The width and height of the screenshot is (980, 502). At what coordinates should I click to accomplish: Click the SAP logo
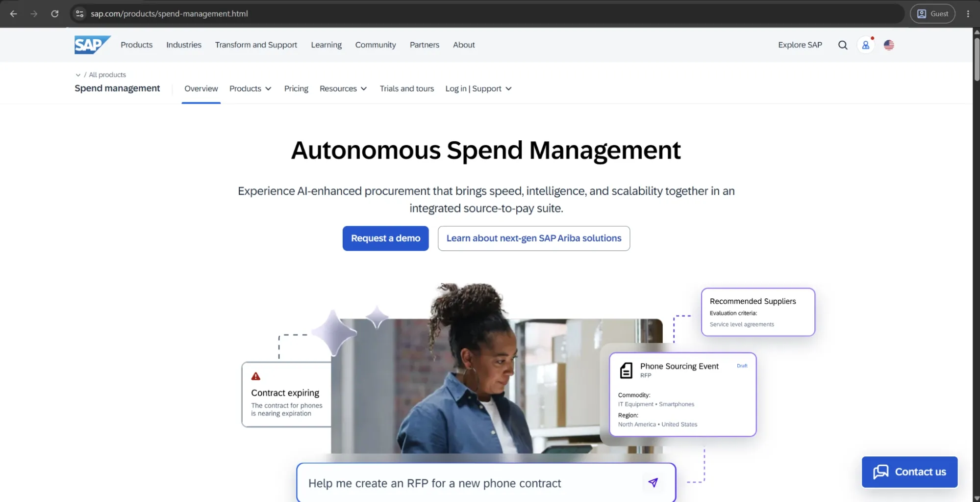(92, 45)
